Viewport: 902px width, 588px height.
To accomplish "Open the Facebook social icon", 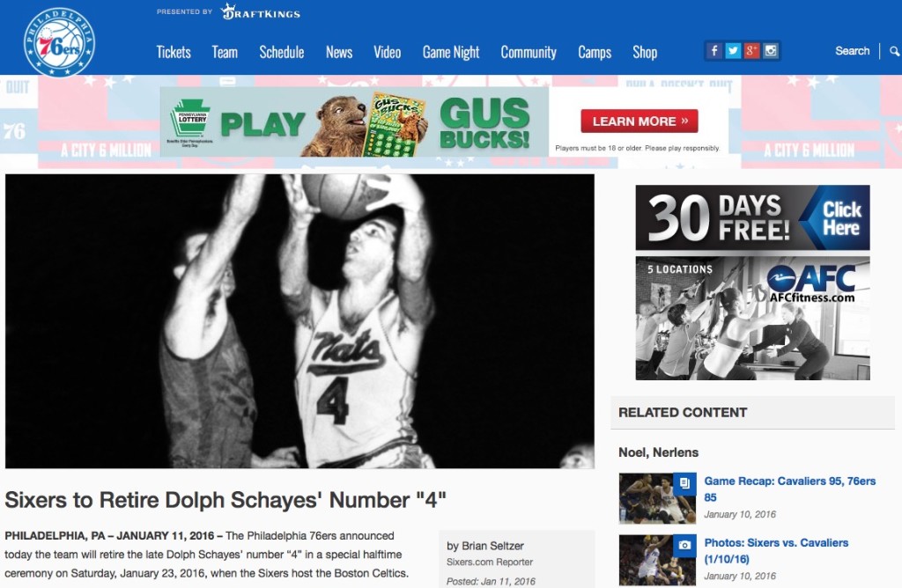I will point(713,50).
